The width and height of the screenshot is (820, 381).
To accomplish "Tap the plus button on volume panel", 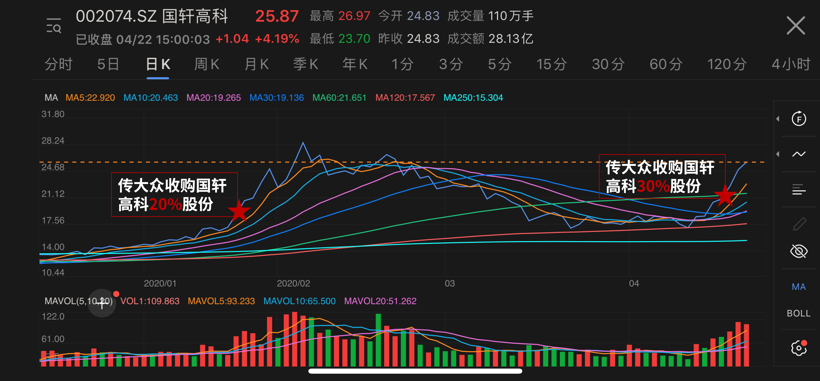I will (x=102, y=303).
